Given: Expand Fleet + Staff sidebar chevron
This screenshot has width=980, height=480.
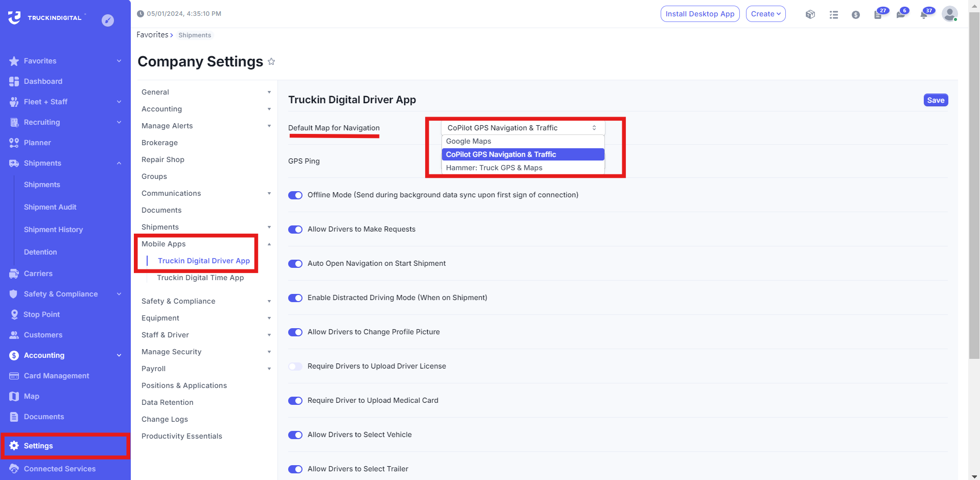Looking at the screenshot, I should (119, 102).
